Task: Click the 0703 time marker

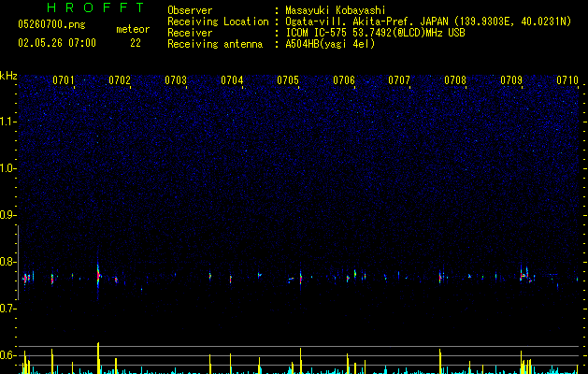Action: tap(176, 80)
